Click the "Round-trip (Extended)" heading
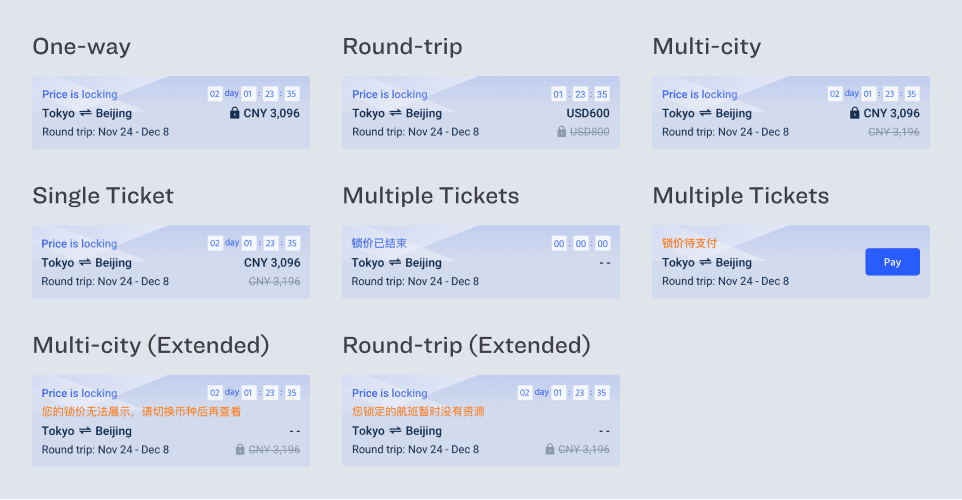This screenshot has height=500, width=962. [x=466, y=345]
